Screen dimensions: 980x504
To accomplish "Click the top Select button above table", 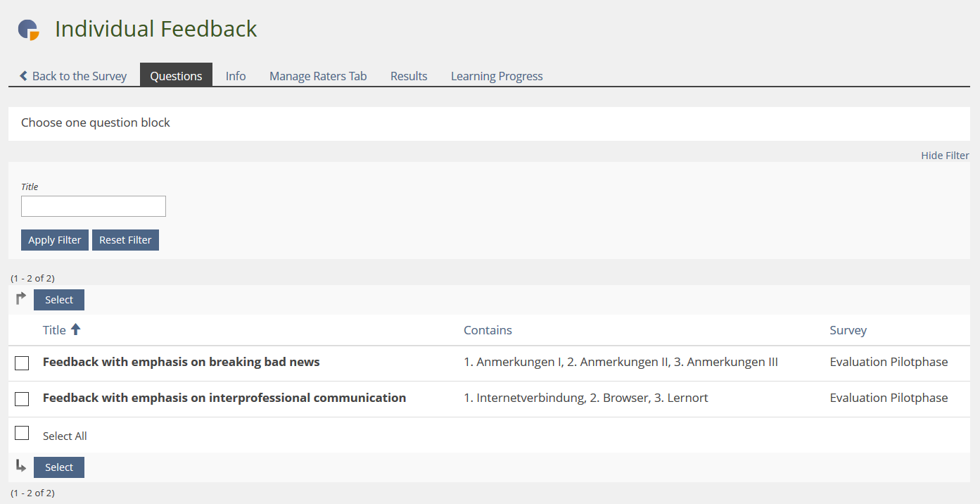I will [x=59, y=300].
